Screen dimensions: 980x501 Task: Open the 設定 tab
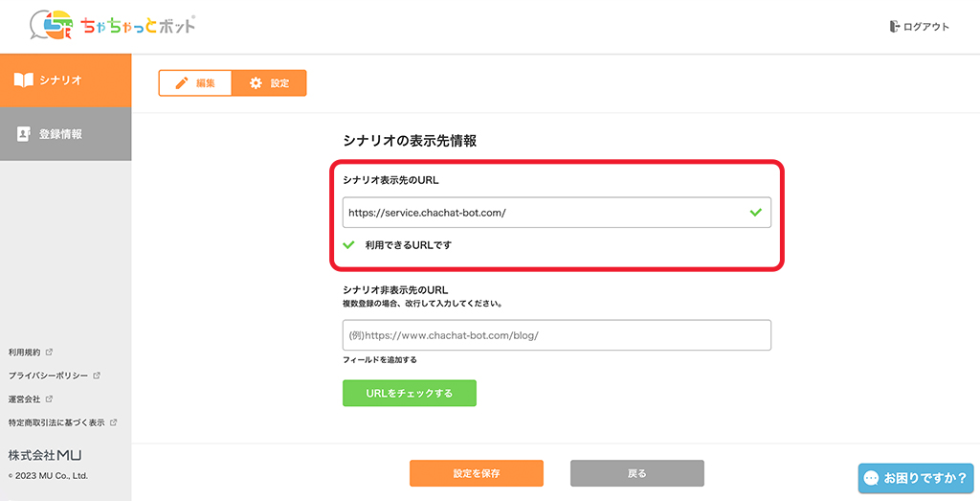(x=269, y=83)
